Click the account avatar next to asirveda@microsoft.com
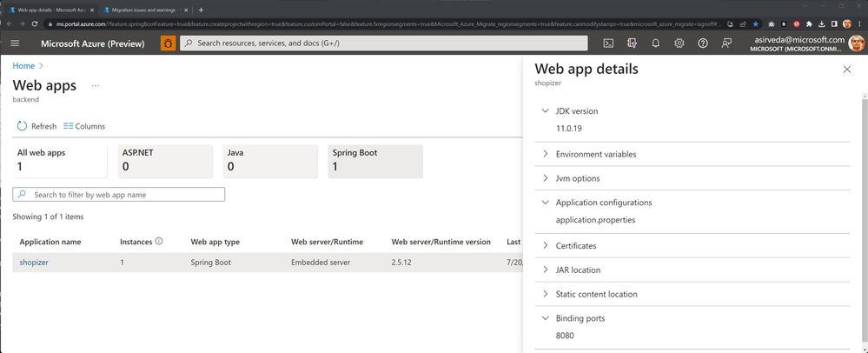The height and width of the screenshot is (353, 868). (x=857, y=43)
